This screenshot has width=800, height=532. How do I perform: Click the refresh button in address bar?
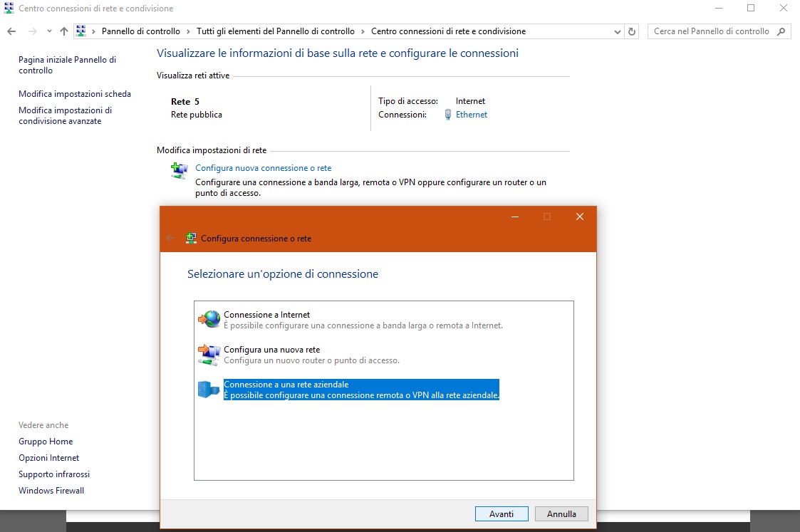(x=632, y=31)
